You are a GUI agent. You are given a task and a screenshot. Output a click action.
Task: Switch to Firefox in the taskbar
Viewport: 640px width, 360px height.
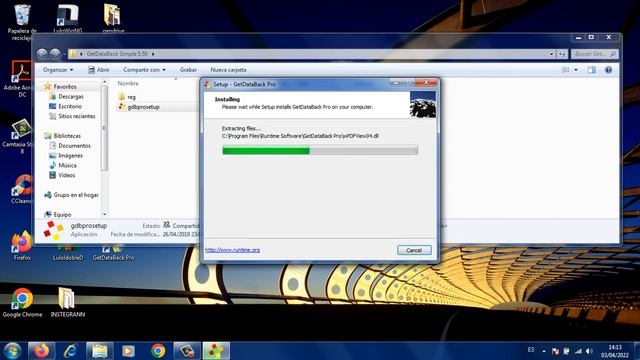click(x=41, y=351)
